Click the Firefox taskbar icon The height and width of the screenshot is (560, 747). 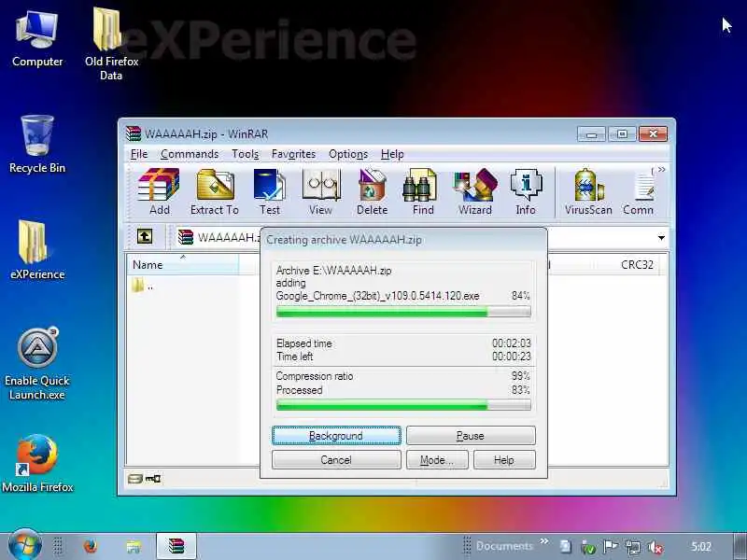click(90, 546)
